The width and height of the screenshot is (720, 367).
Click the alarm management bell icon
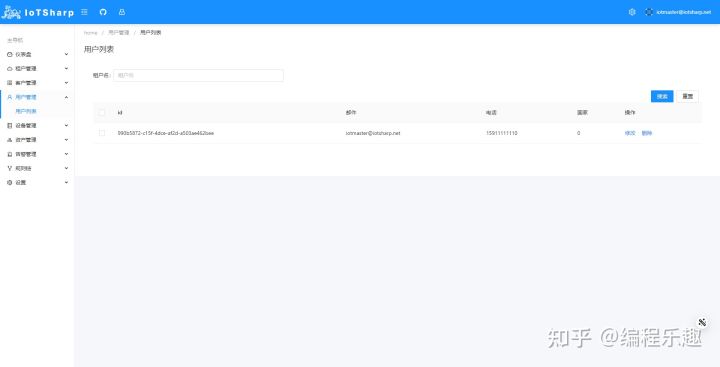point(10,154)
